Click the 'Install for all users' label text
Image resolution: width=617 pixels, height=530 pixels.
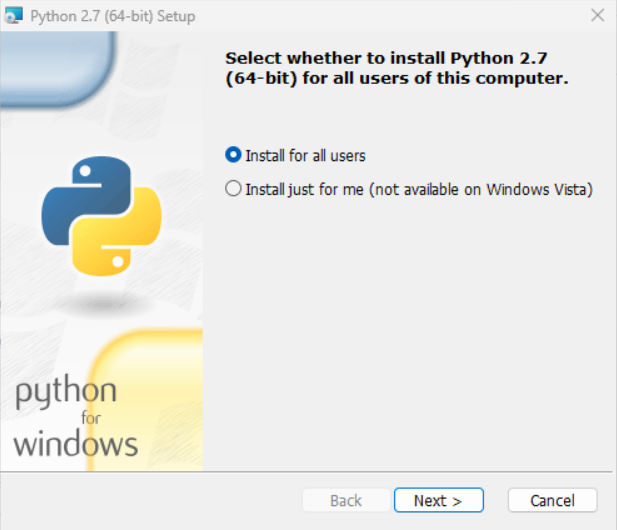[x=305, y=155]
